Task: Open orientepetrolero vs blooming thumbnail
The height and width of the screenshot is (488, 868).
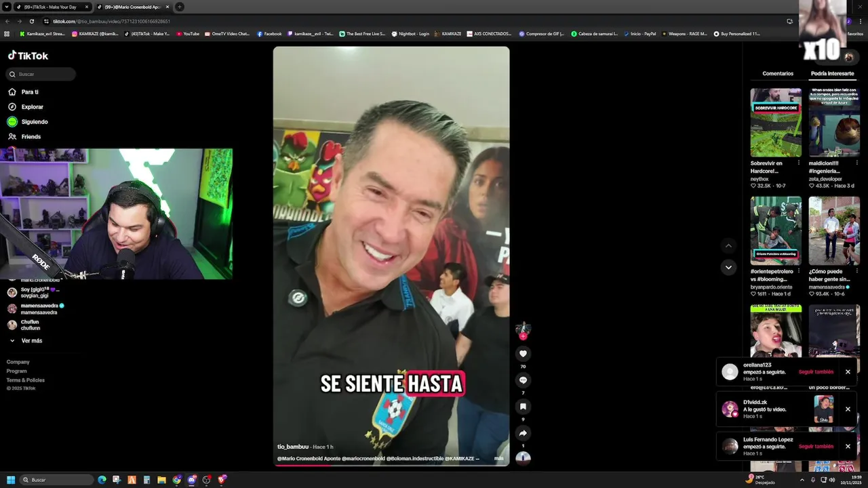Action: pyautogui.click(x=776, y=231)
